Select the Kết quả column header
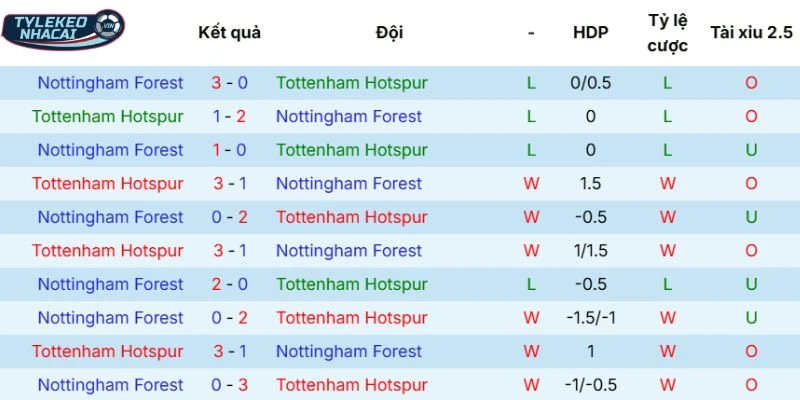This screenshot has width=800, height=400. tap(229, 32)
